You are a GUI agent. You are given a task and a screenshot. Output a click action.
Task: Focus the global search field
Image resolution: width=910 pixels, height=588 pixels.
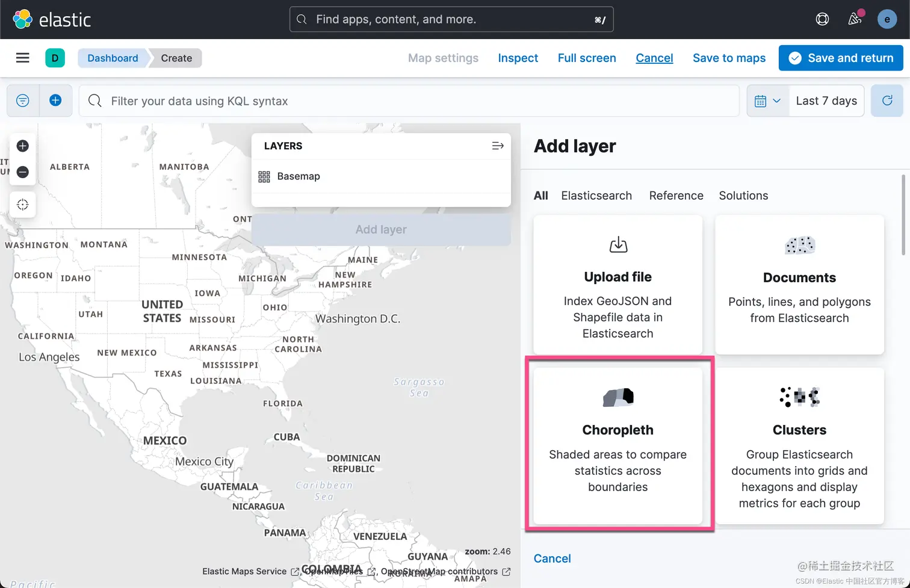pos(451,19)
